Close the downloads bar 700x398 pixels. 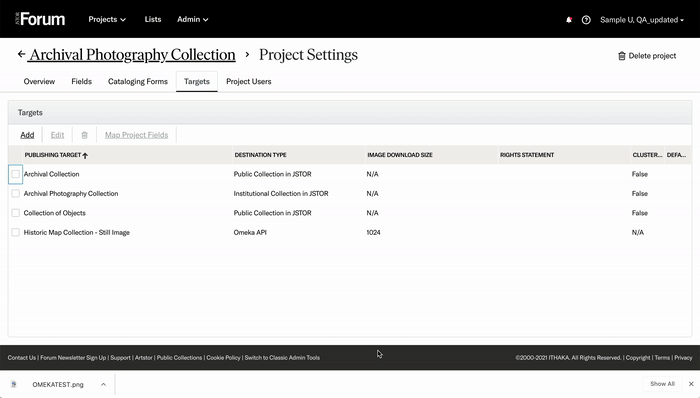coord(691,384)
